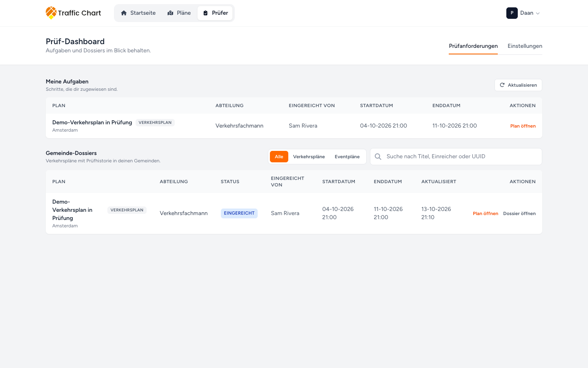Click the Gemeinde-Dossiers section heading
This screenshot has height=368, width=588.
click(71, 153)
